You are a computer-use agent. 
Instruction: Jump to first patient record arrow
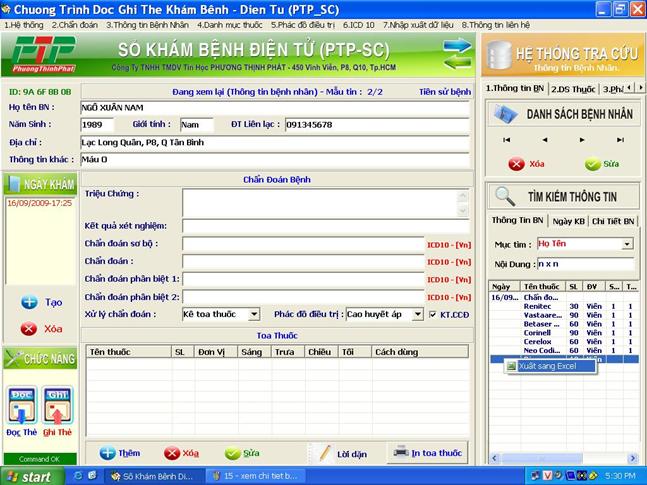point(507,140)
